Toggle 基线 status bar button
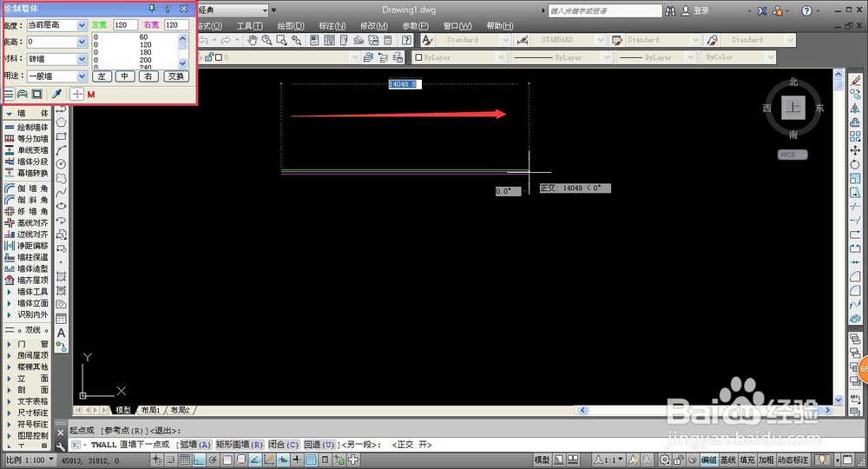The width and height of the screenshot is (868, 469). [727, 459]
